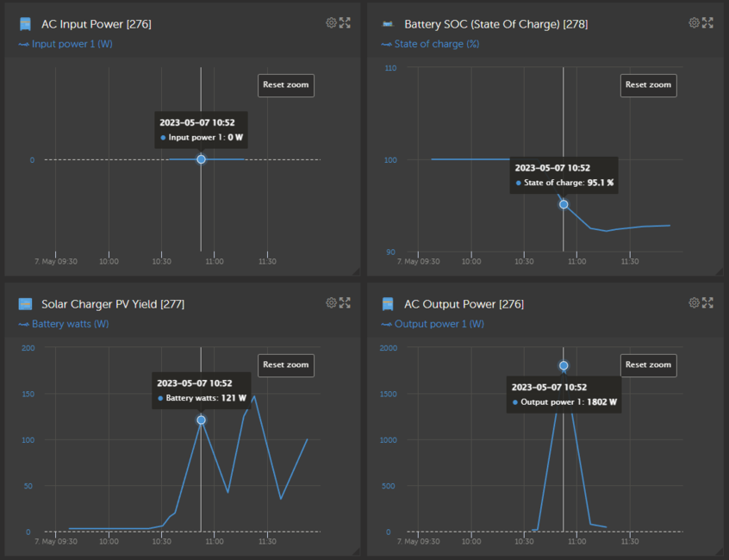Click the resize handle of Solar Charger widget
The height and width of the screenshot is (560, 729).
click(x=356, y=551)
